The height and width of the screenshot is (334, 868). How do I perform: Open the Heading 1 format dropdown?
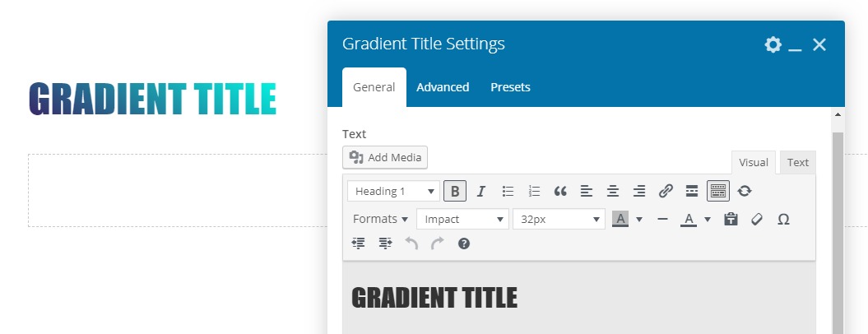coord(393,191)
